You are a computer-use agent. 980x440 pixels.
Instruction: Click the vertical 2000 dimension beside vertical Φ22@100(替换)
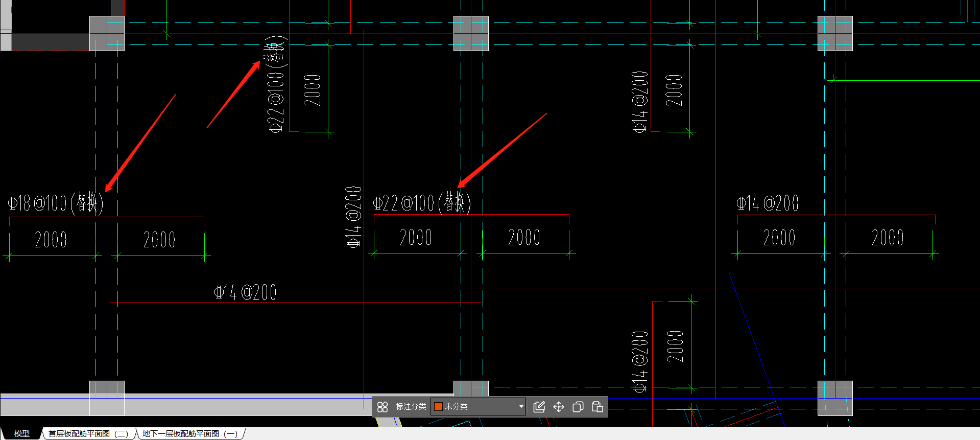pyautogui.click(x=313, y=90)
